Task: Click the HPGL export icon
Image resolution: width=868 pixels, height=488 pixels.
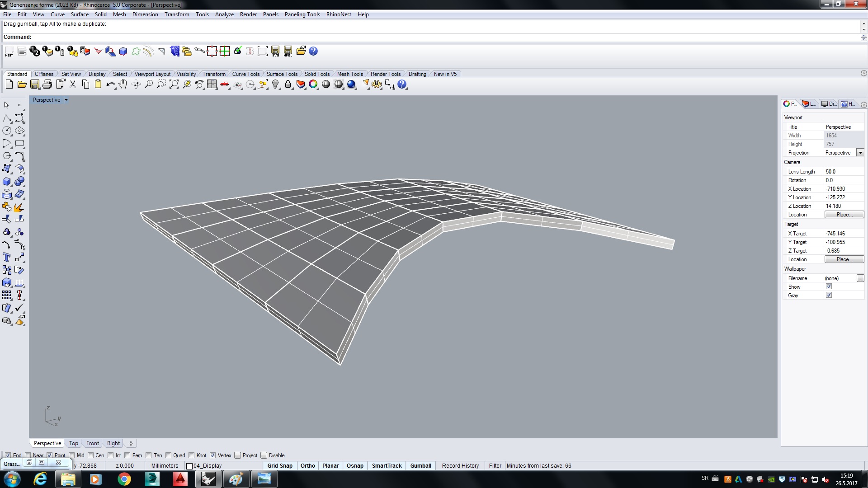Action: 288,52
